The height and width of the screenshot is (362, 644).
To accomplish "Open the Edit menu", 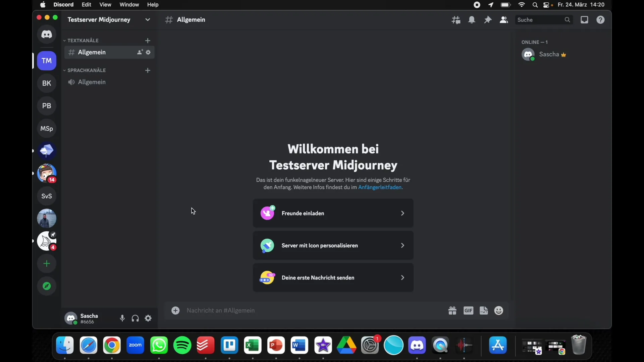I will pyautogui.click(x=87, y=5).
